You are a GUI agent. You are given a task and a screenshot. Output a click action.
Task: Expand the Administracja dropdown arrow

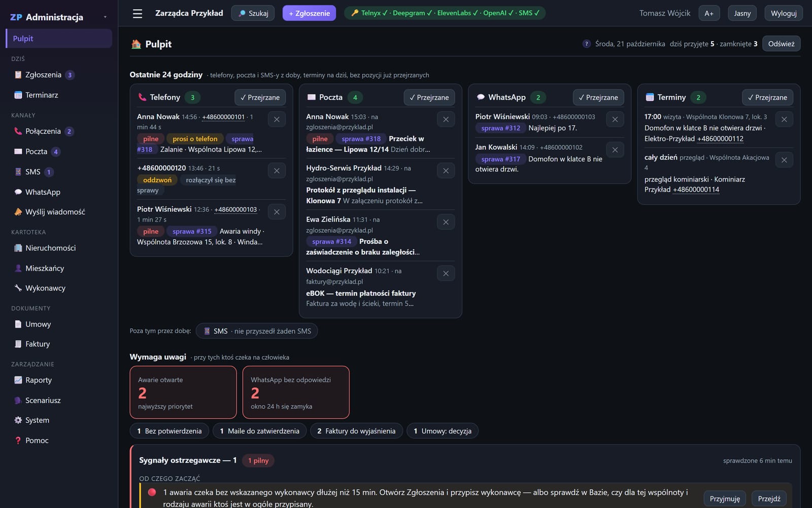point(105,17)
